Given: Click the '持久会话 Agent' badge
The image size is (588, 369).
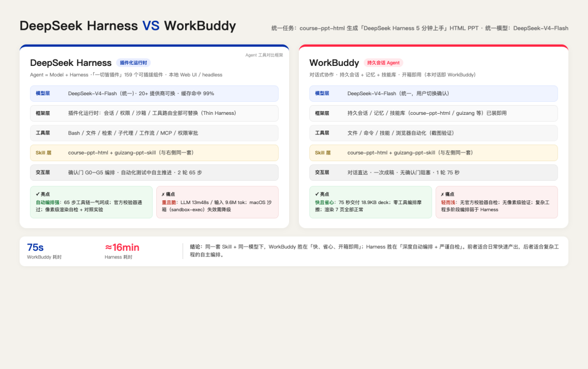Looking at the screenshot, I should click(x=383, y=63).
